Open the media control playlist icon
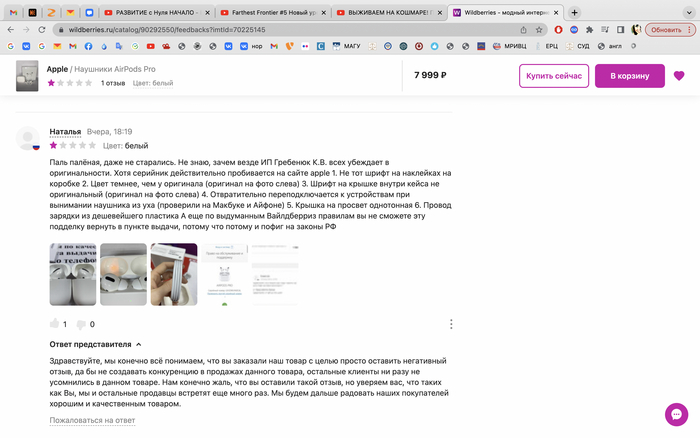The width and height of the screenshot is (700, 438). (x=605, y=30)
